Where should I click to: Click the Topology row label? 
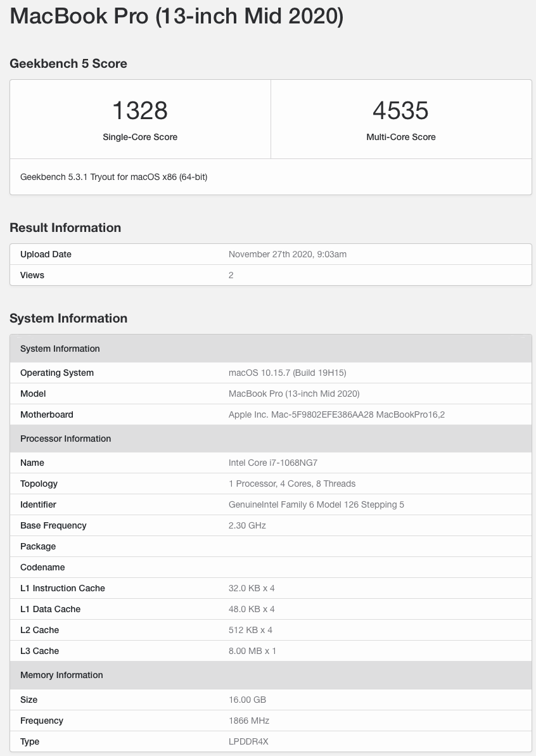(x=39, y=484)
